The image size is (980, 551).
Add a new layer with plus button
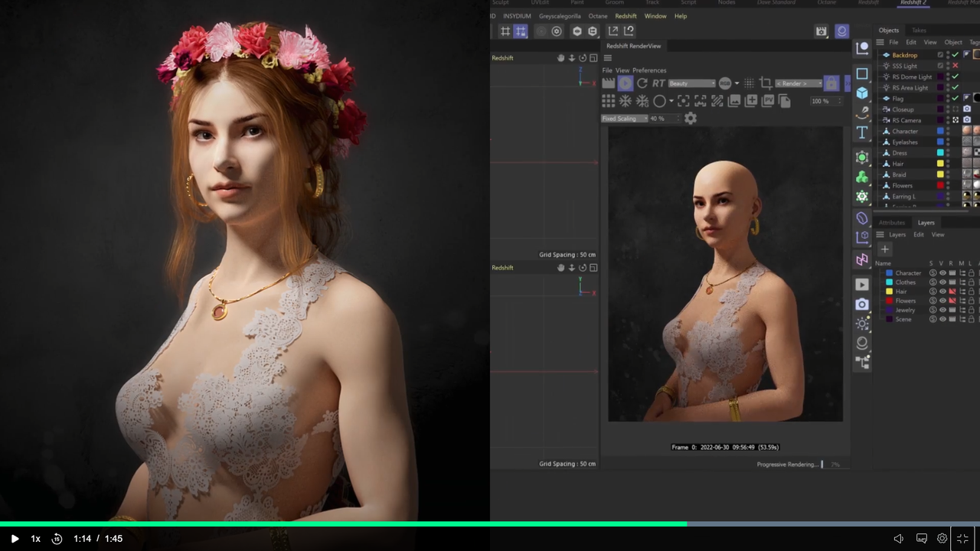click(x=884, y=249)
